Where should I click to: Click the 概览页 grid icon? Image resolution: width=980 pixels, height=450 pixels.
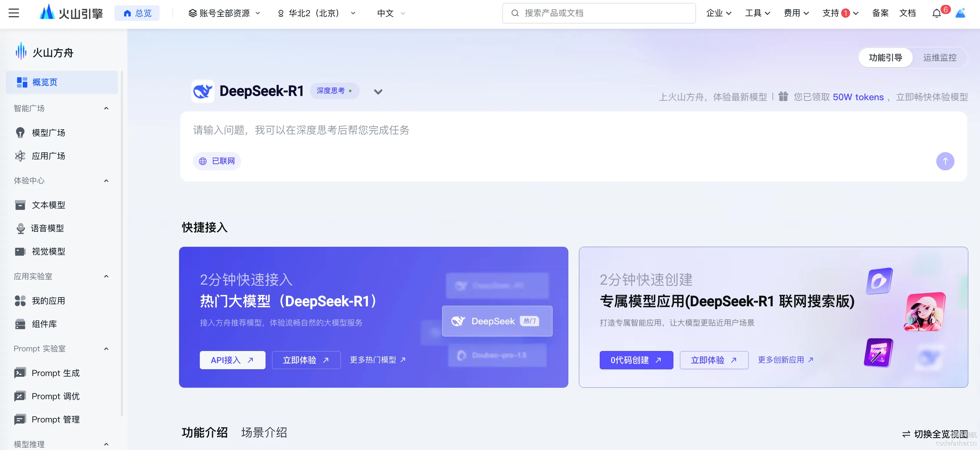22,82
